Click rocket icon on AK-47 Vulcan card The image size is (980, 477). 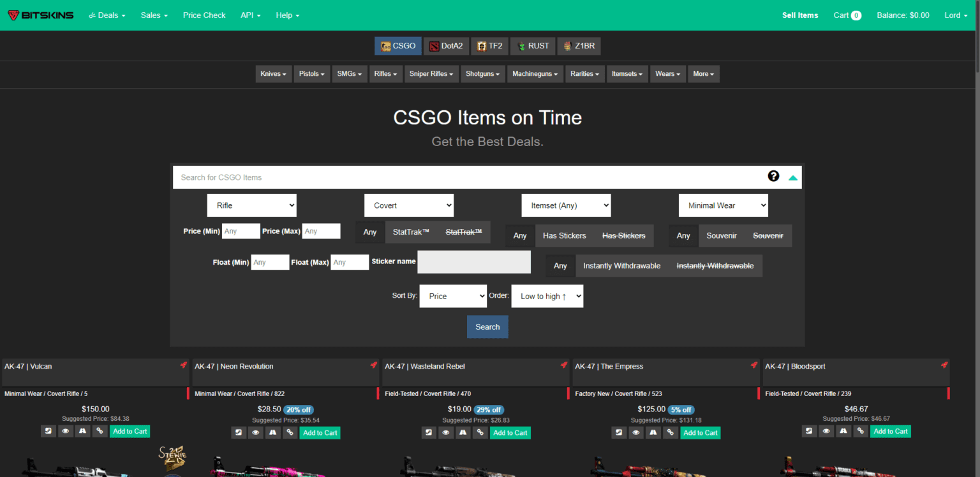click(183, 365)
